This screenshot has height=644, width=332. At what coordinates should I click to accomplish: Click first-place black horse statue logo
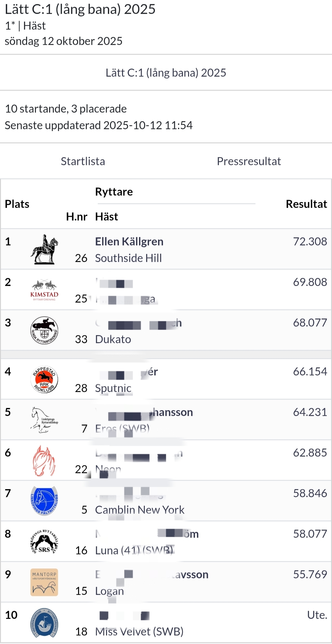[44, 249]
